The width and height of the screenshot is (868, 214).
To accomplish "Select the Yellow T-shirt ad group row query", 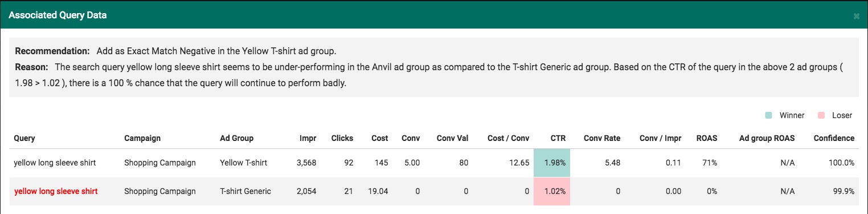I will [55, 163].
